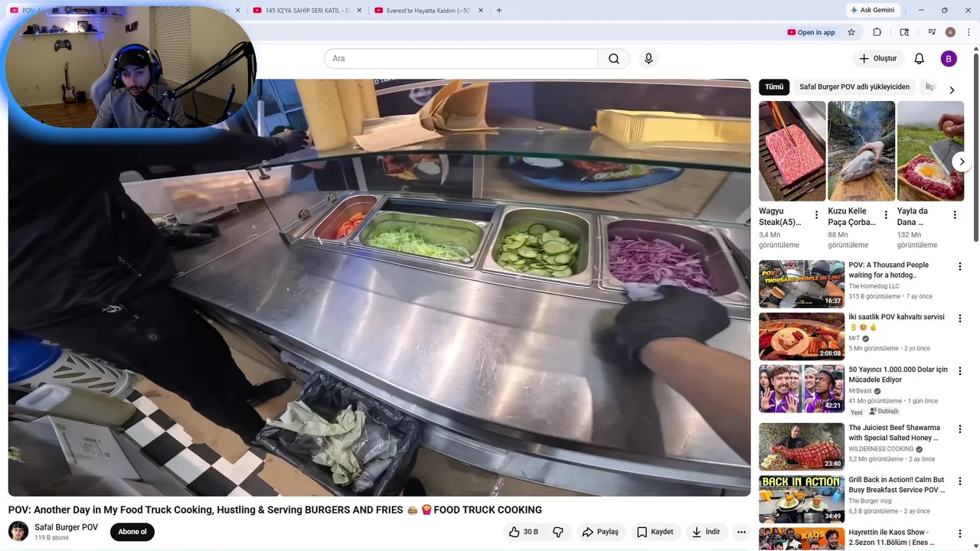Open the Homedog Thousand People video thumbnail

802,284
